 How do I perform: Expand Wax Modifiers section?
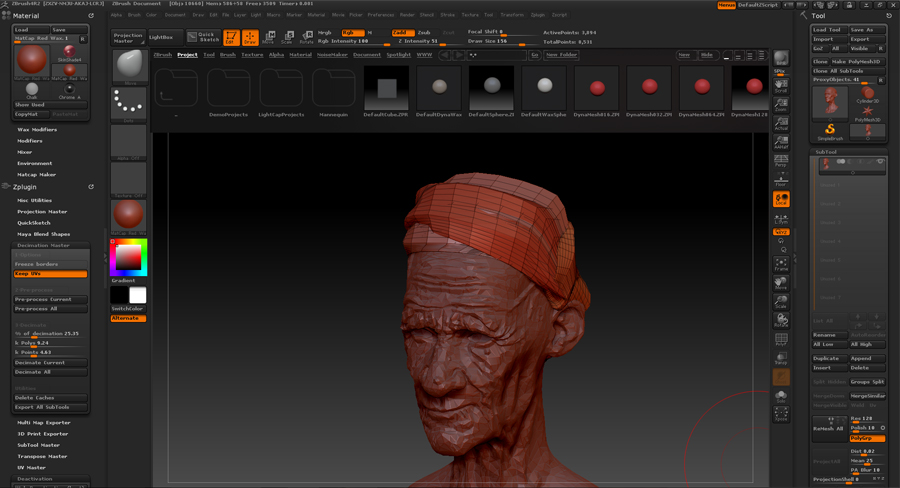tap(37, 130)
